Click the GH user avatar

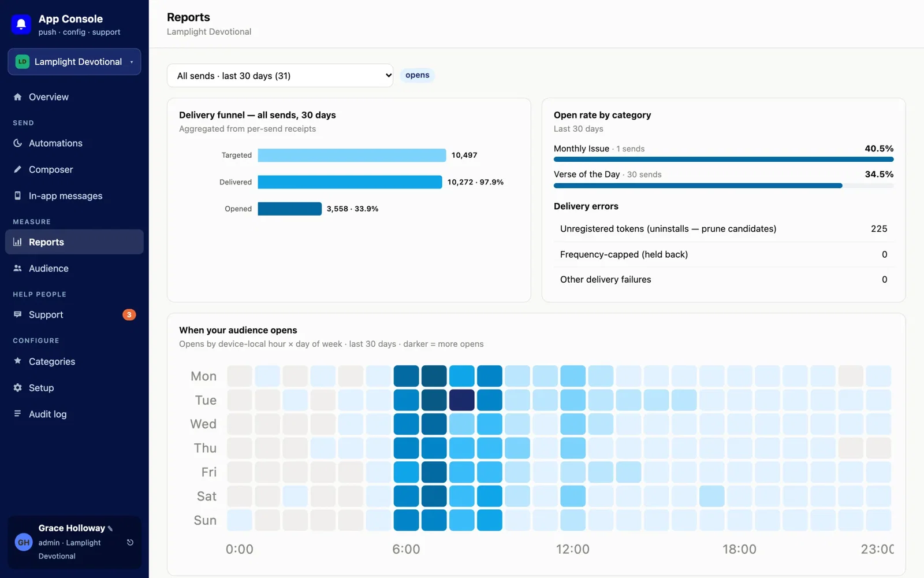(24, 542)
